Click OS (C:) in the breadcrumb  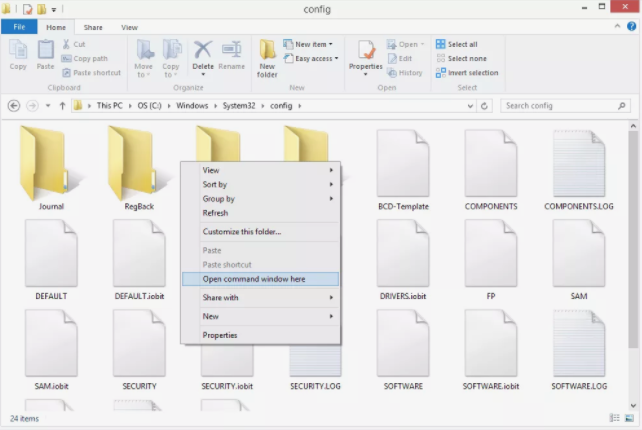point(149,106)
